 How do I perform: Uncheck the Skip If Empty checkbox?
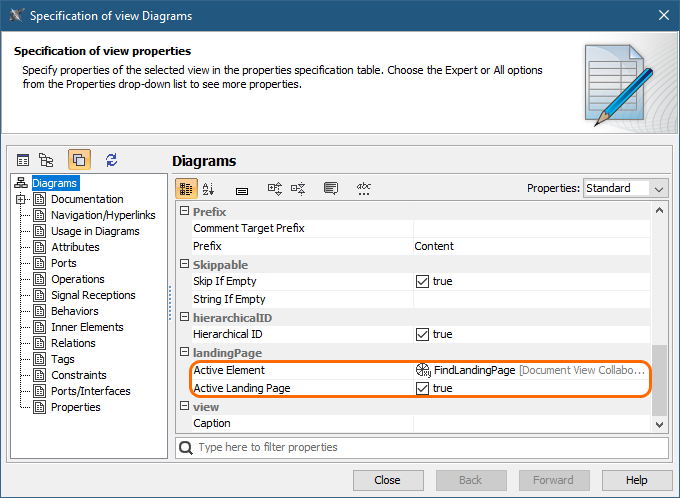[423, 282]
